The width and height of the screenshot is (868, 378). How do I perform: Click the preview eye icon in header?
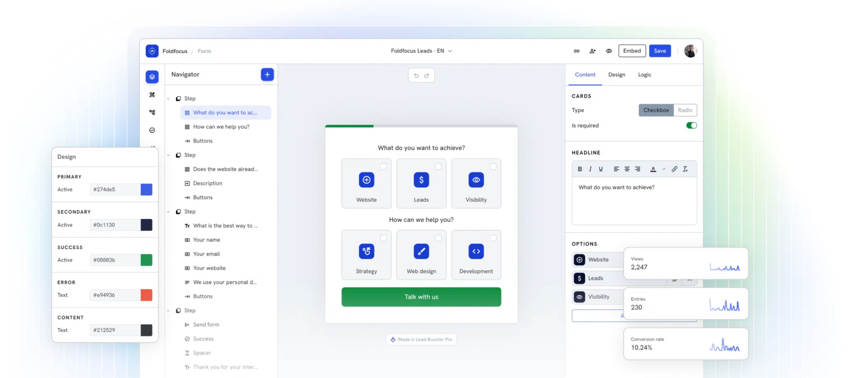(609, 51)
